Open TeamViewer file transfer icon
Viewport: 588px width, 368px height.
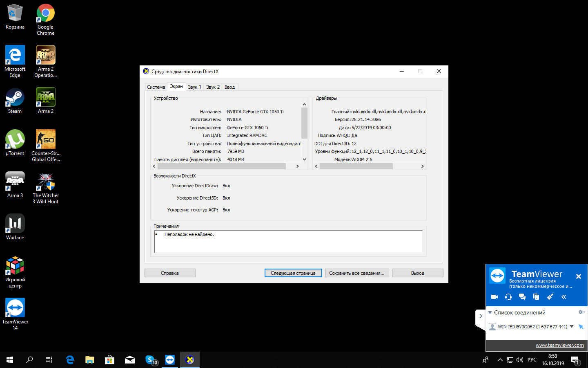[536, 297]
